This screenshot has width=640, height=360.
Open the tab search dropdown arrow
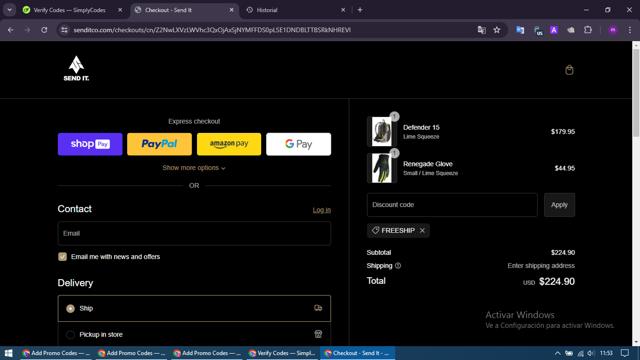click(9, 10)
